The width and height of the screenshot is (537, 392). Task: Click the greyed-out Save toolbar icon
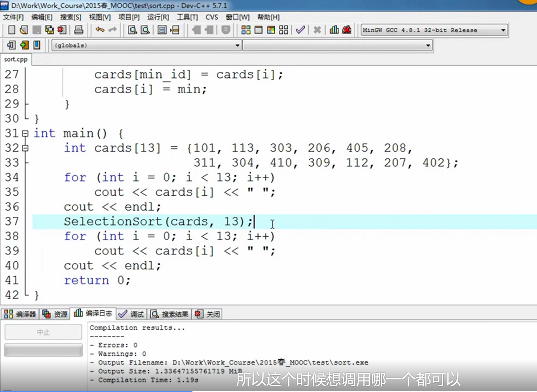[36, 30]
